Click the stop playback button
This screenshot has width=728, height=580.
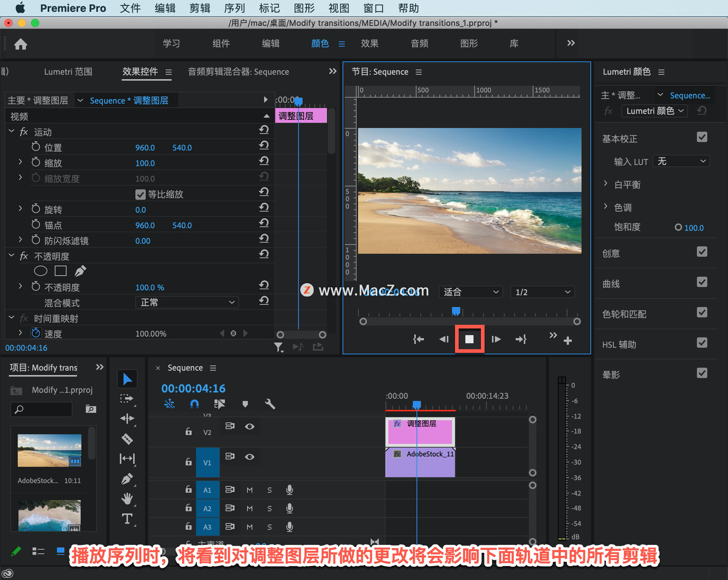click(x=469, y=339)
